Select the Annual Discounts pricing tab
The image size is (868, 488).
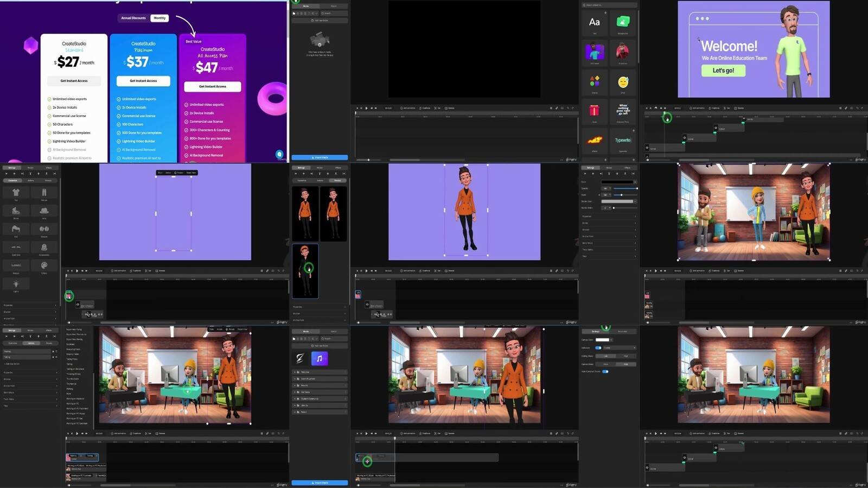[133, 18]
